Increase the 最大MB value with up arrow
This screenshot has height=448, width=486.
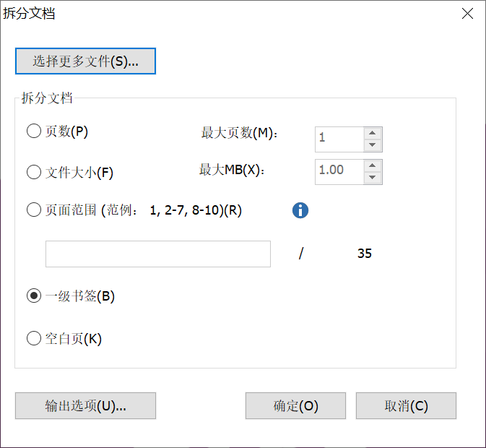pyautogui.click(x=372, y=165)
